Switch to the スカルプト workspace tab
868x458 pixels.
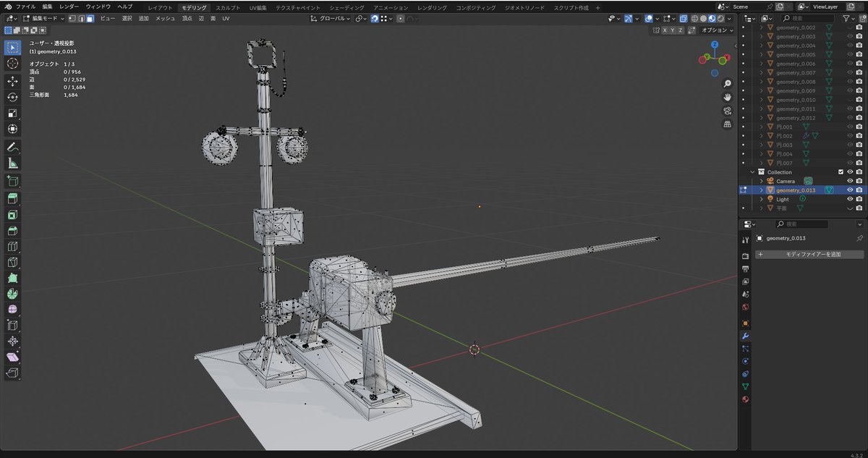click(x=228, y=7)
